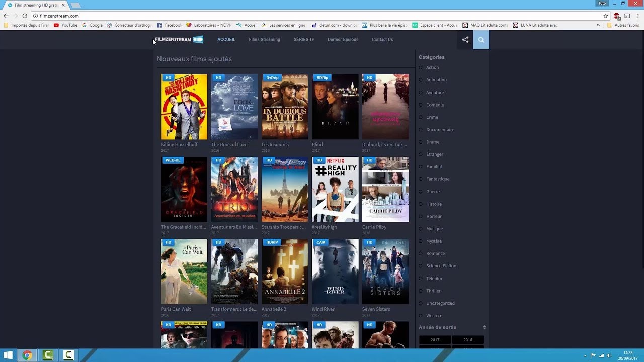Open the #realityhigh Netflix poster
This screenshot has width=644, height=362.
(335, 189)
